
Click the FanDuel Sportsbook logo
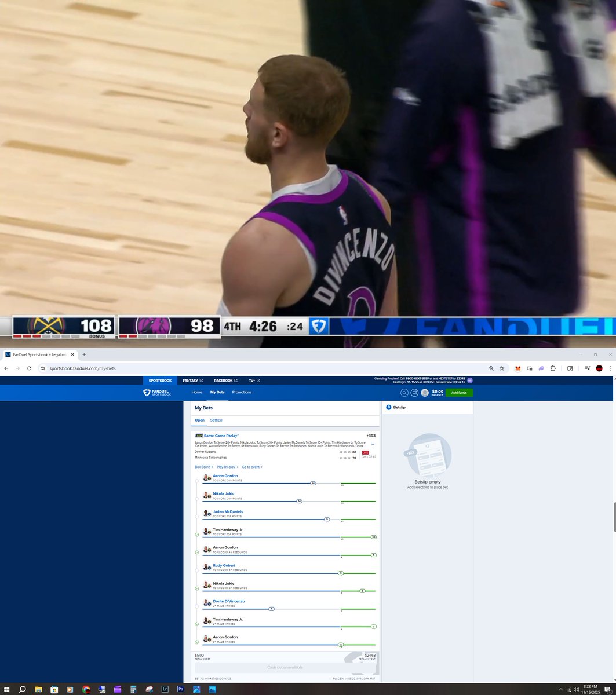click(x=156, y=392)
